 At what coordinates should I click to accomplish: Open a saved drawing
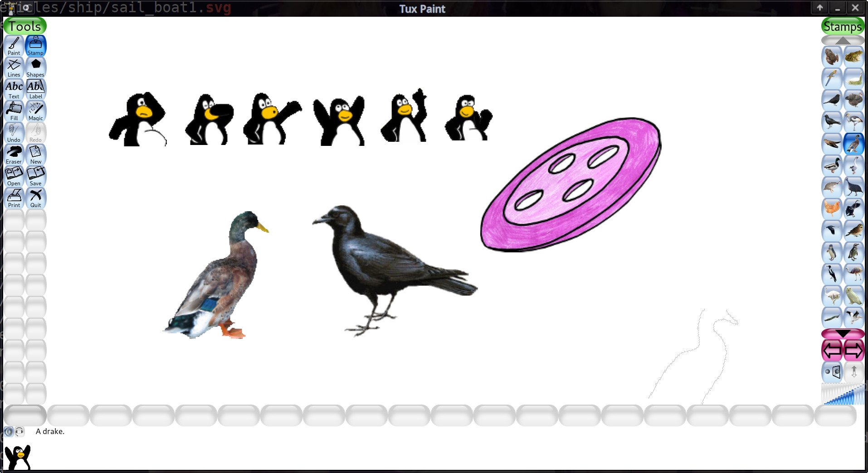point(14,177)
